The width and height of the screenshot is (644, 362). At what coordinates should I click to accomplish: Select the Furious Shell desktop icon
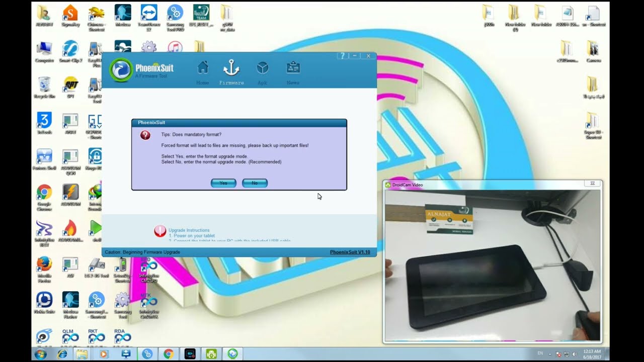(44, 159)
